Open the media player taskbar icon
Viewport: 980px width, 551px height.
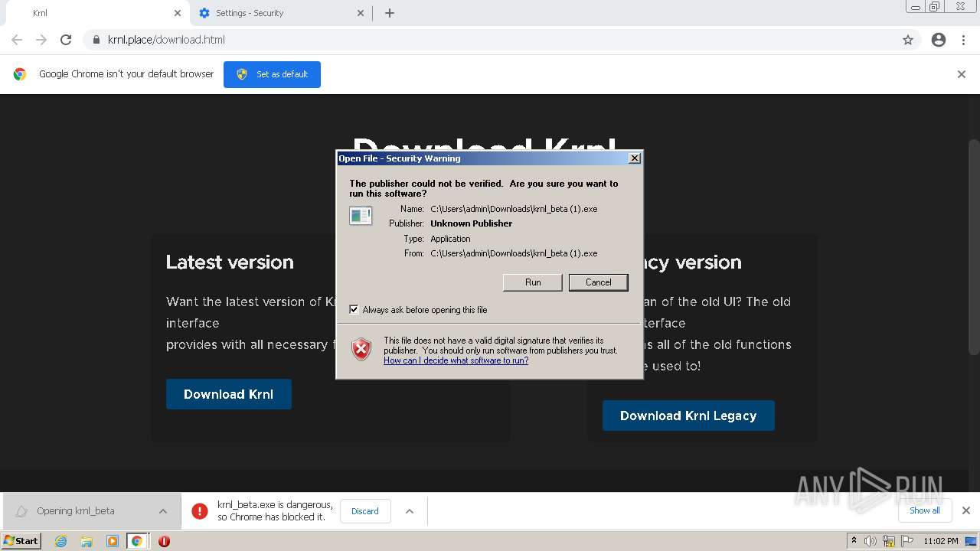point(113,541)
